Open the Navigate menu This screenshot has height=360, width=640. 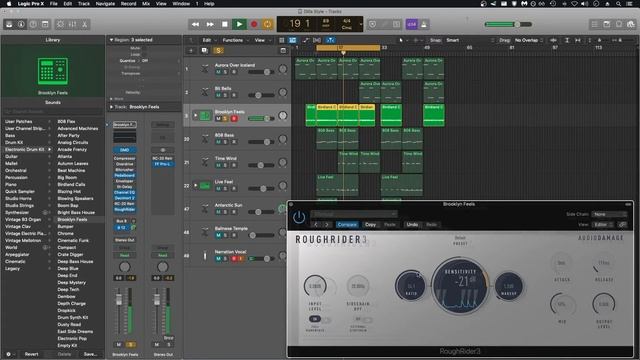[105, 4]
